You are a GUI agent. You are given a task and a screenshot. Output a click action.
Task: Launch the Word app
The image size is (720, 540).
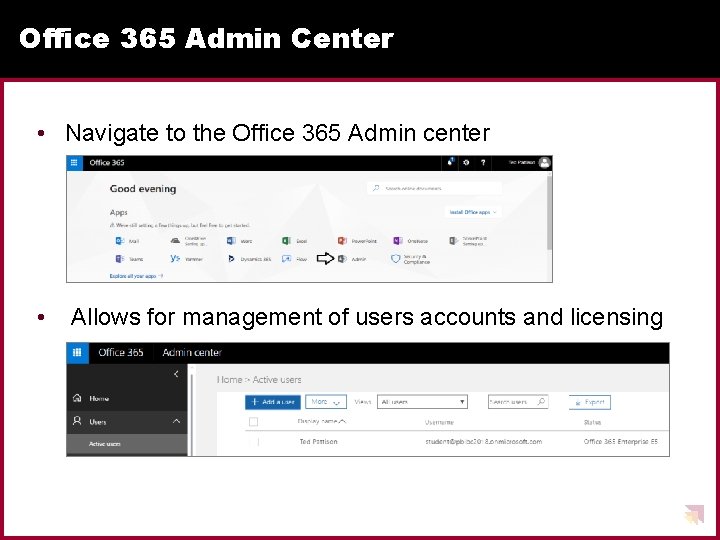[x=240, y=241]
